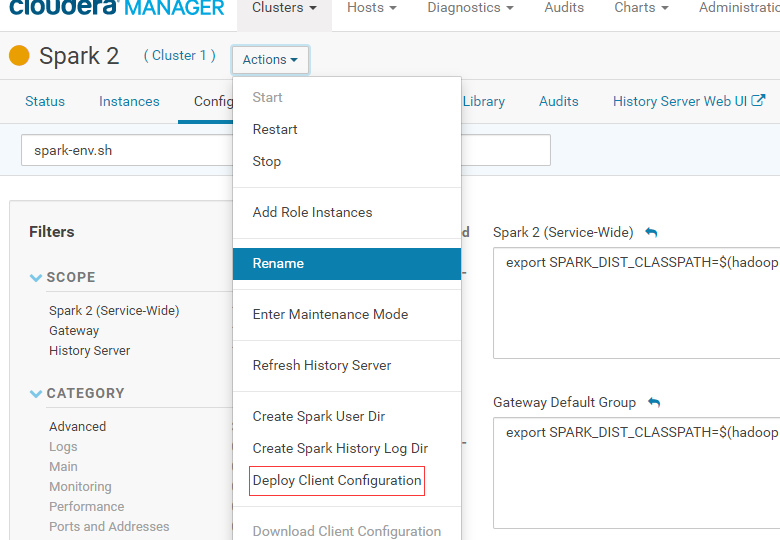The width and height of the screenshot is (780, 540).
Task: Filter by Performance category
Action: (87, 506)
